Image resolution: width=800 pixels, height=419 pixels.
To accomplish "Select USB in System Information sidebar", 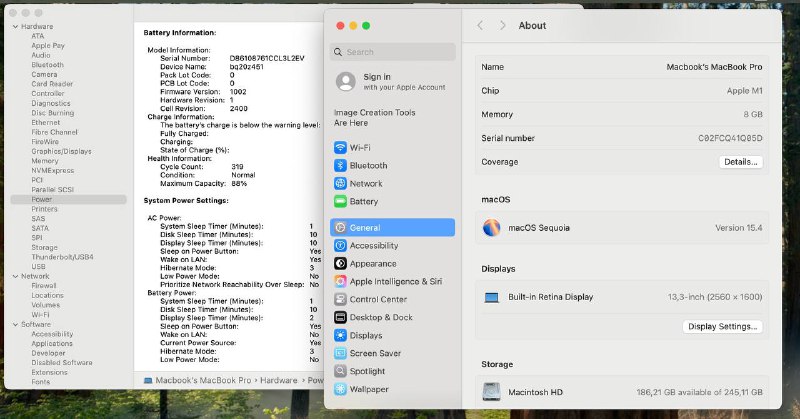I will 38,266.
